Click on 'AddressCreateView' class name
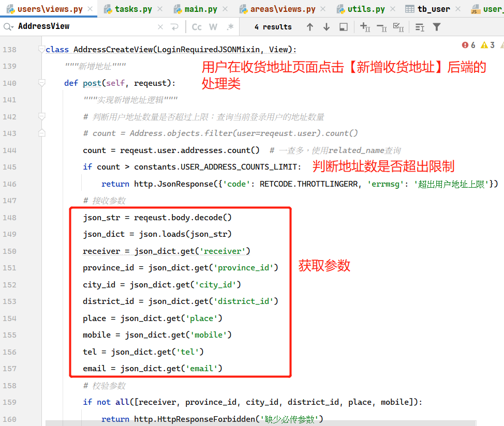The width and height of the screenshot is (504, 426). point(113,50)
